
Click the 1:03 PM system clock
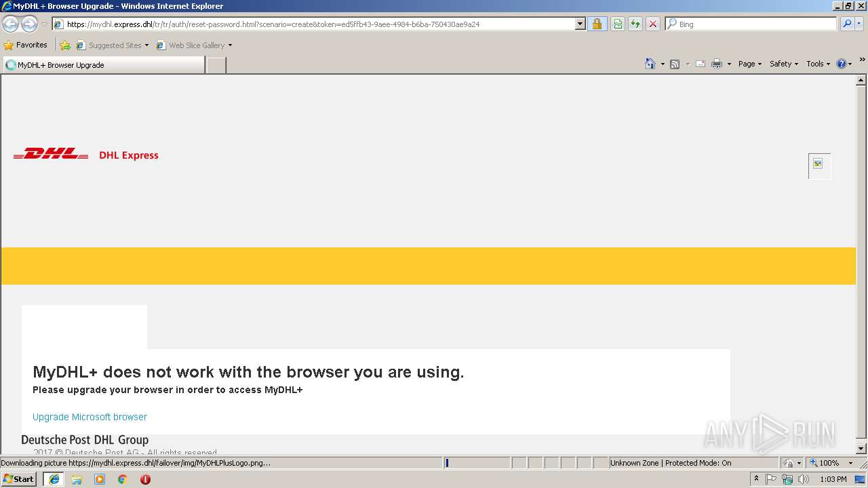pos(833,479)
